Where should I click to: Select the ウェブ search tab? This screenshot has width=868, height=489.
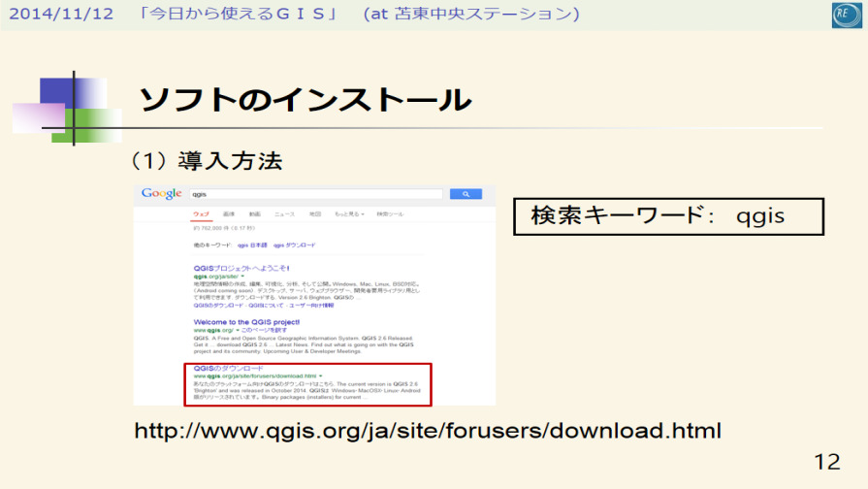click(201, 213)
